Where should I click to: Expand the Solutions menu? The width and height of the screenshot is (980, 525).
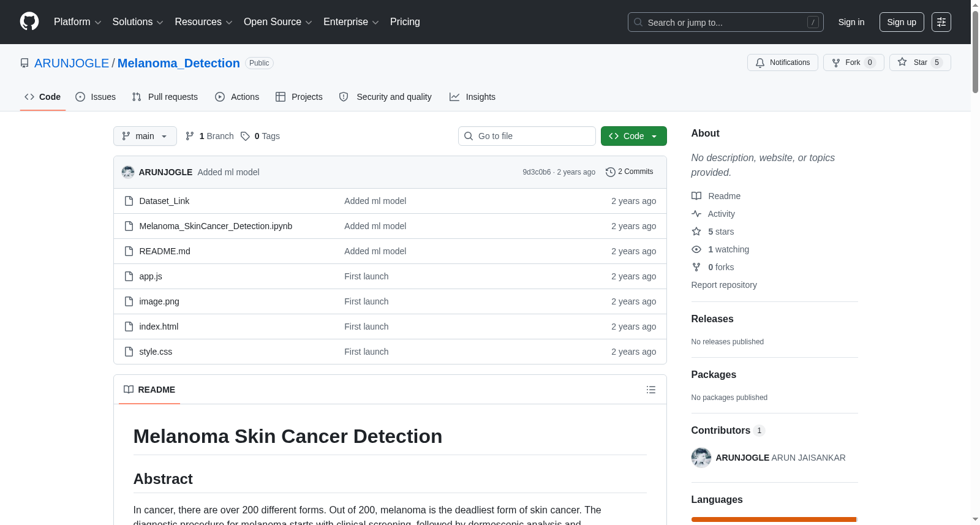138,22
